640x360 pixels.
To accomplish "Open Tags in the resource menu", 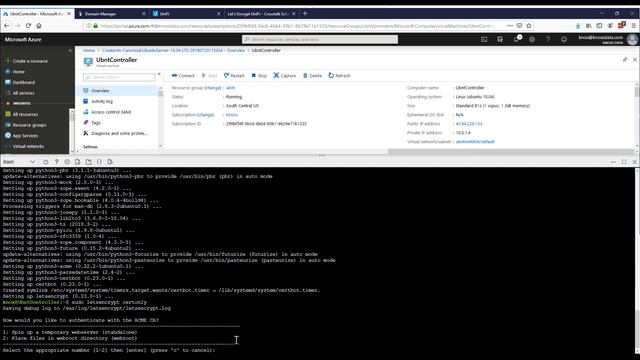I will tap(117, 122).
